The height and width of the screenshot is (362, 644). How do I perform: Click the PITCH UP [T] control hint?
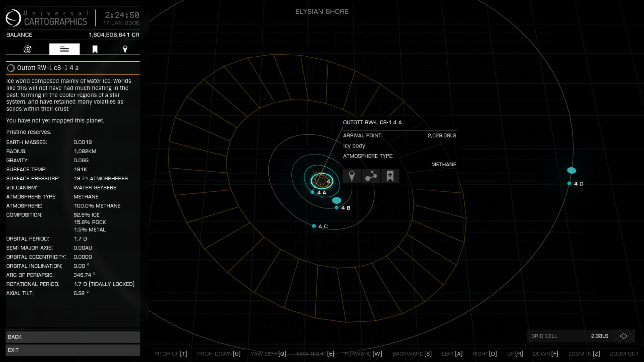click(x=171, y=354)
